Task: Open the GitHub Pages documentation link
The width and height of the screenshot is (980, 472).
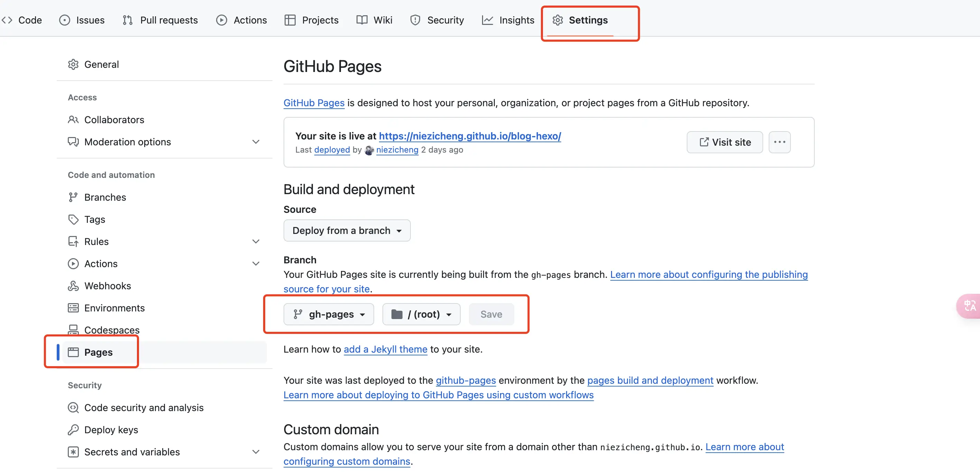Action: point(314,103)
